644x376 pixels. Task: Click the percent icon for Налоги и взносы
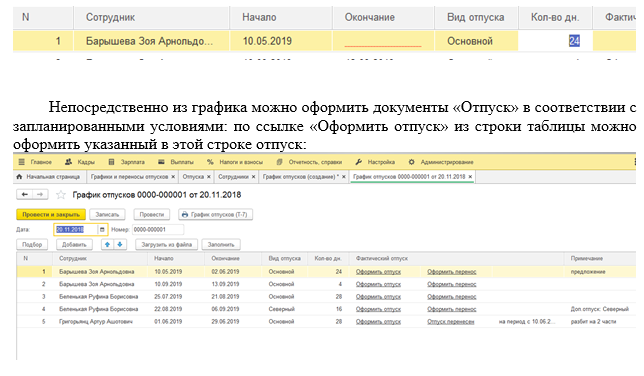coord(210,162)
